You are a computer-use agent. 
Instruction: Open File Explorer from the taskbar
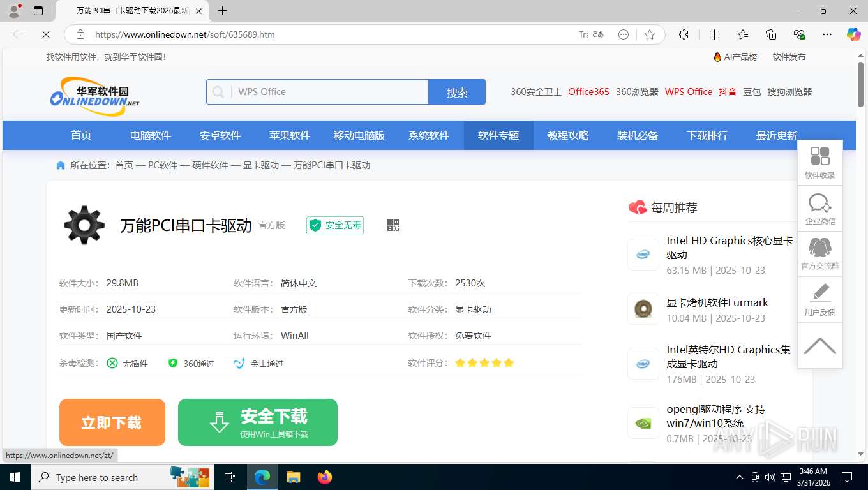[x=293, y=477]
